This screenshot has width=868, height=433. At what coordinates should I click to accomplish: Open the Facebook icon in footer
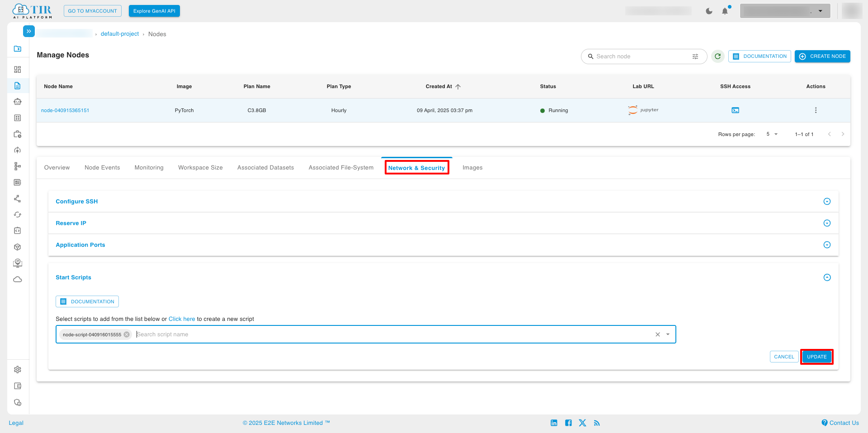568,423
